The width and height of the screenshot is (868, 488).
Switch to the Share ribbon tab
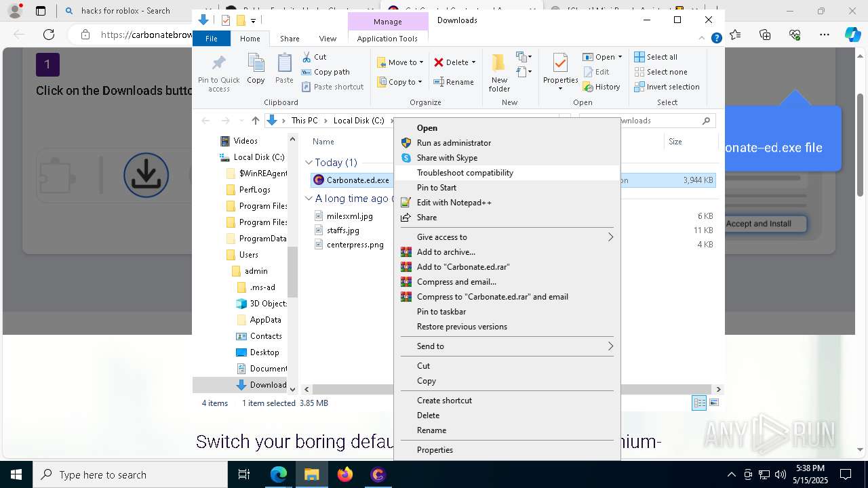[290, 39]
